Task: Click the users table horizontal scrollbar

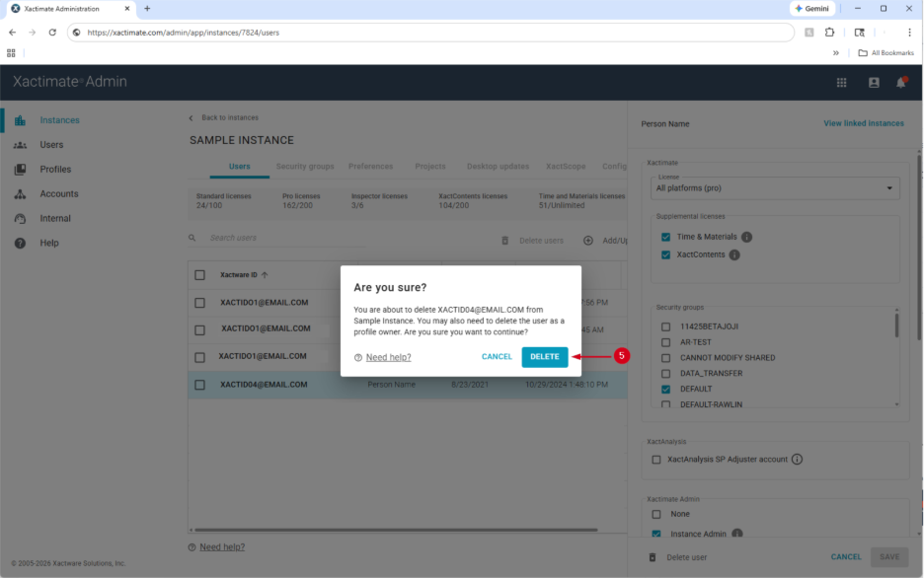Action: tap(396, 530)
